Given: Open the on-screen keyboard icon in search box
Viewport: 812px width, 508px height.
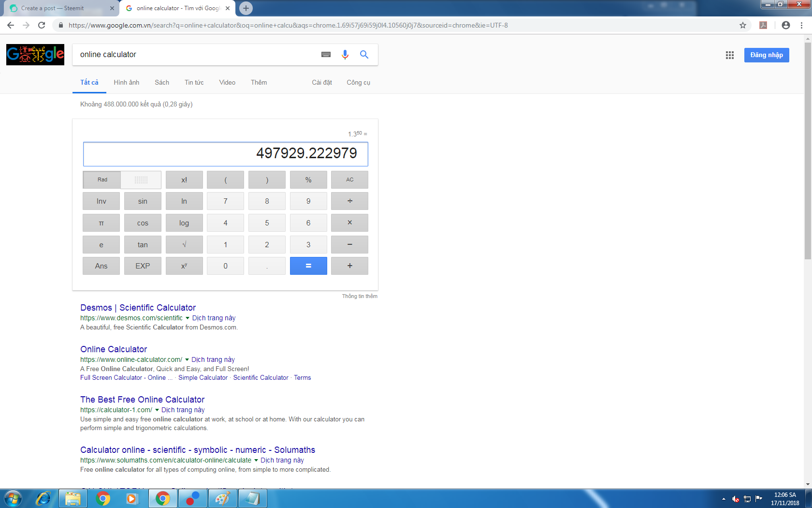Looking at the screenshot, I should point(326,55).
